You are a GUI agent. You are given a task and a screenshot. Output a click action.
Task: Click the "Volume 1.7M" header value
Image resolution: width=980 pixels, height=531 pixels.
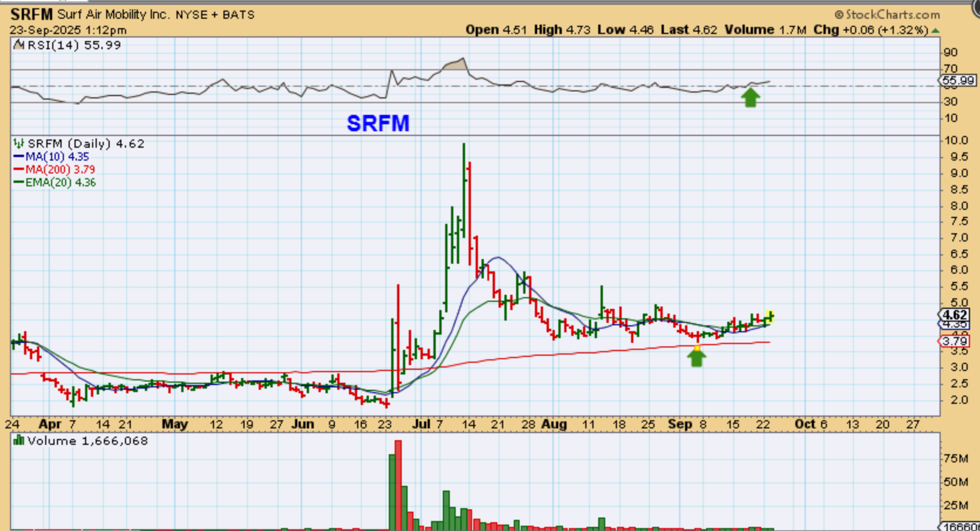[x=765, y=30]
